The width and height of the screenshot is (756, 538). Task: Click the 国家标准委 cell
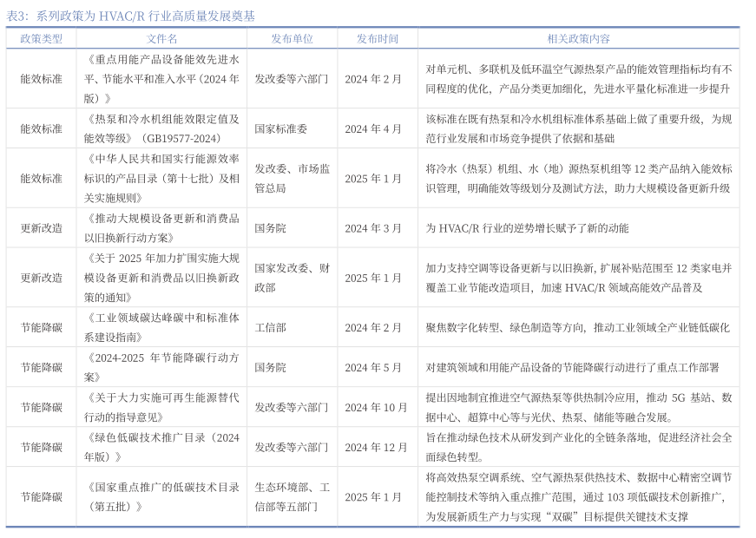click(280, 128)
